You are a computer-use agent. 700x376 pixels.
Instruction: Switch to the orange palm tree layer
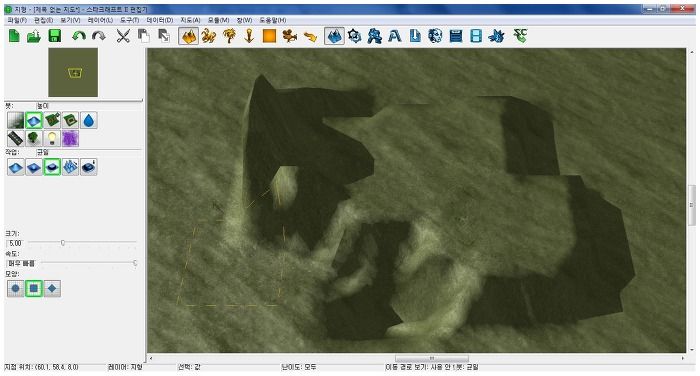coord(229,36)
